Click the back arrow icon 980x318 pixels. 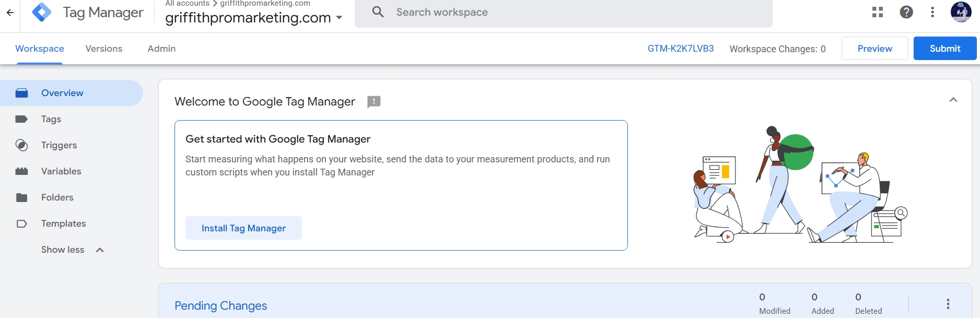(x=10, y=13)
